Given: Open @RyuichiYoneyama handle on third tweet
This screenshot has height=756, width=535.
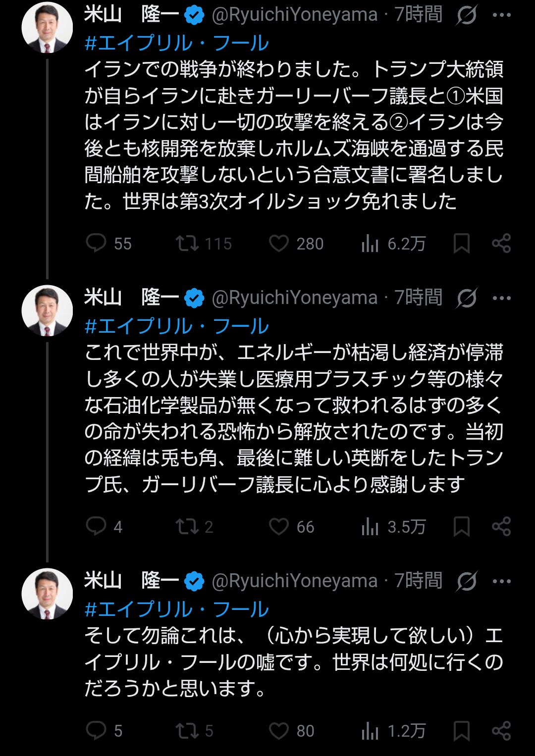Looking at the screenshot, I should [x=294, y=581].
